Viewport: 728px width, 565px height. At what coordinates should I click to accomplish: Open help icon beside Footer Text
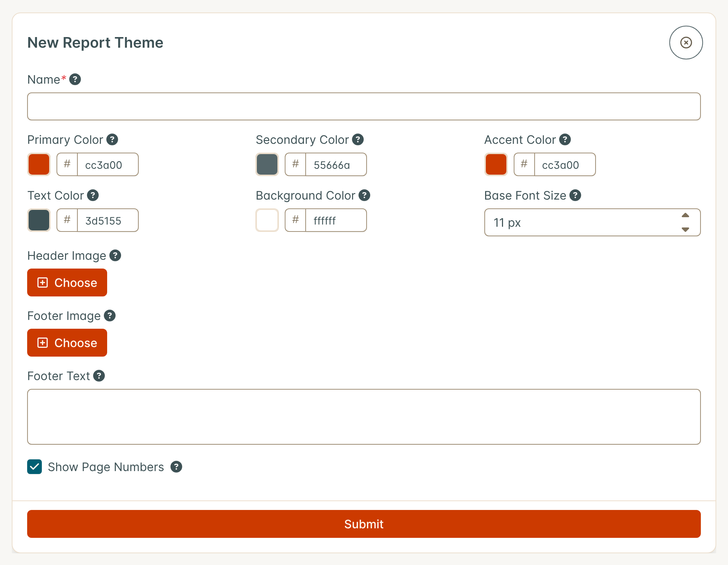[99, 376]
